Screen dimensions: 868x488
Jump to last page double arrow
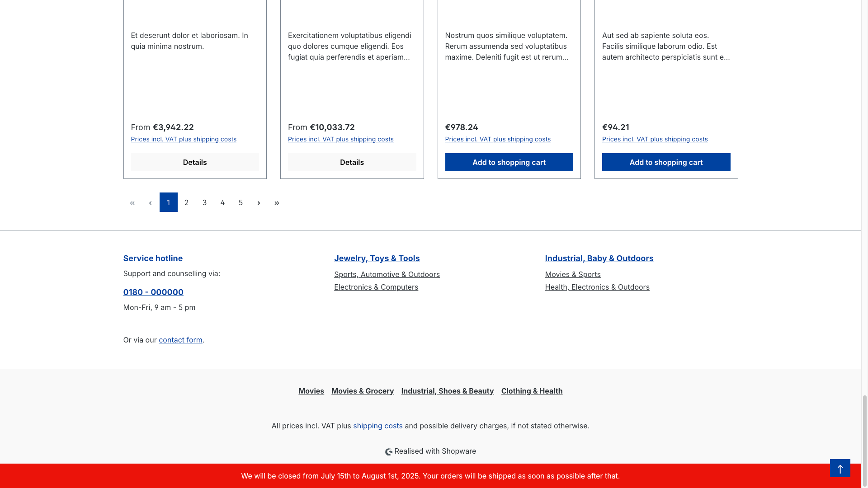(277, 202)
